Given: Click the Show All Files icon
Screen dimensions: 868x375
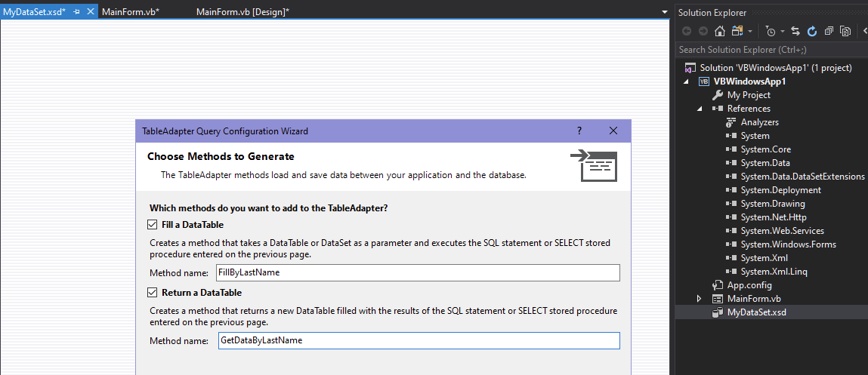Looking at the screenshot, I should pos(845,31).
